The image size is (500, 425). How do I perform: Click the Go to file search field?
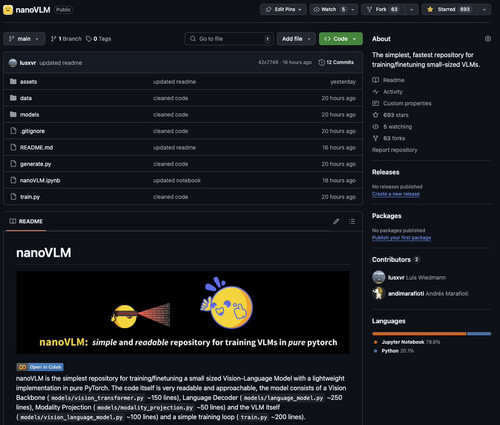(x=229, y=39)
